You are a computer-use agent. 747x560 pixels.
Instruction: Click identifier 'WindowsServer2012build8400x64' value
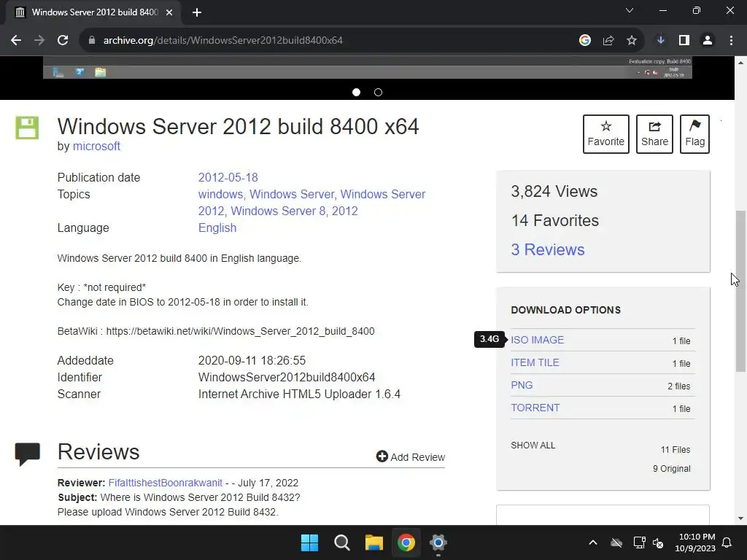click(287, 378)
